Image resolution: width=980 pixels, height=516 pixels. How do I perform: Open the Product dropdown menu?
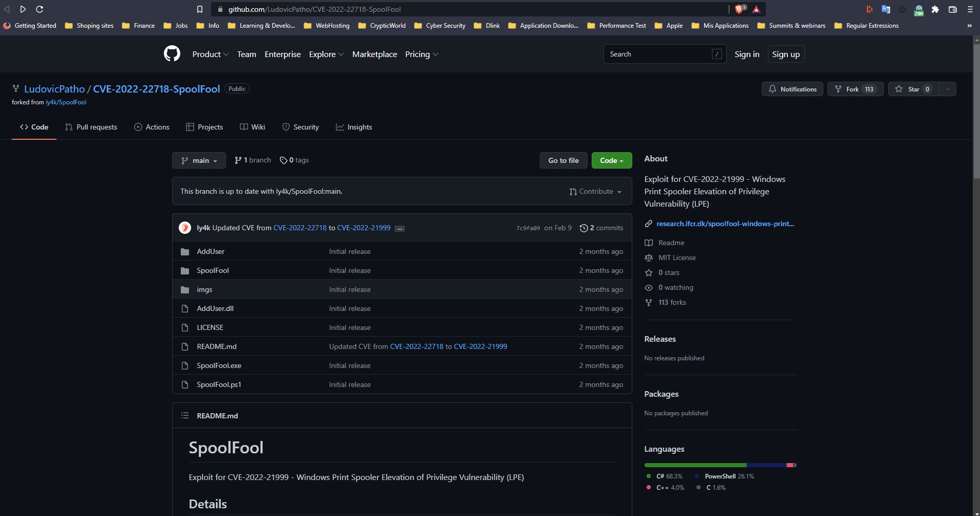click(x=211, y=54)
